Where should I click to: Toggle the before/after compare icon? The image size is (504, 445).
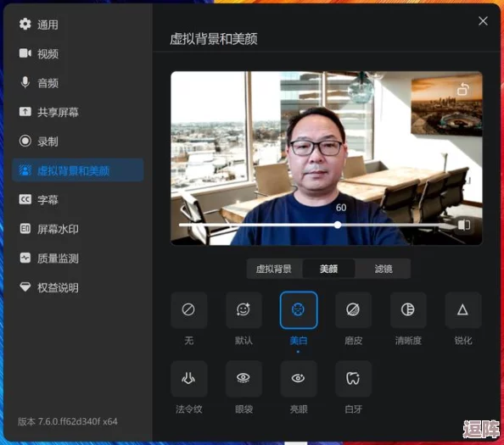(464, 225)
